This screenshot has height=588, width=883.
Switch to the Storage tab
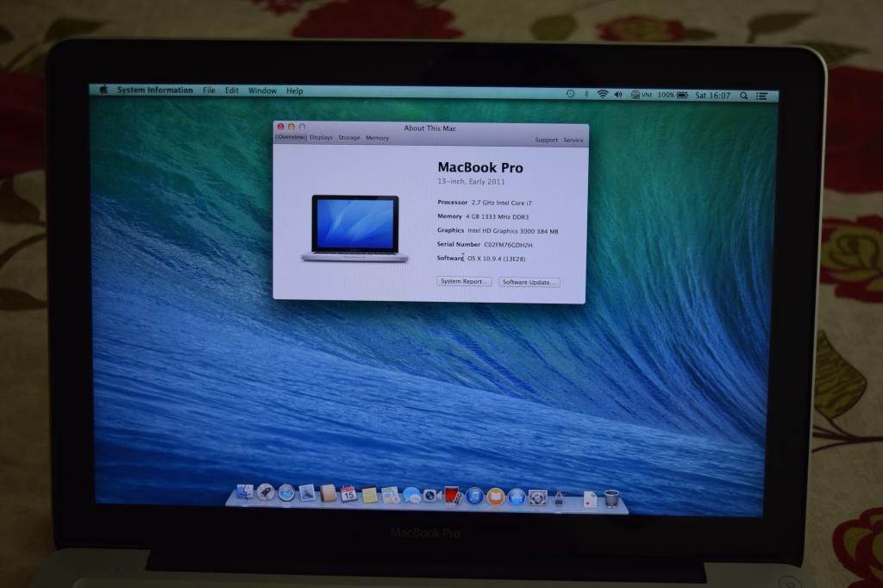[349, 137]
